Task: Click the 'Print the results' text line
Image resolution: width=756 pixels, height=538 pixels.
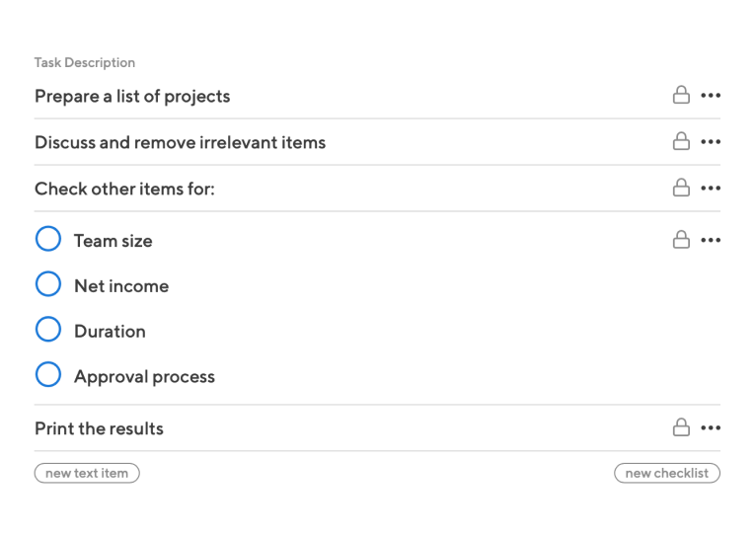Action: (100, 428)
